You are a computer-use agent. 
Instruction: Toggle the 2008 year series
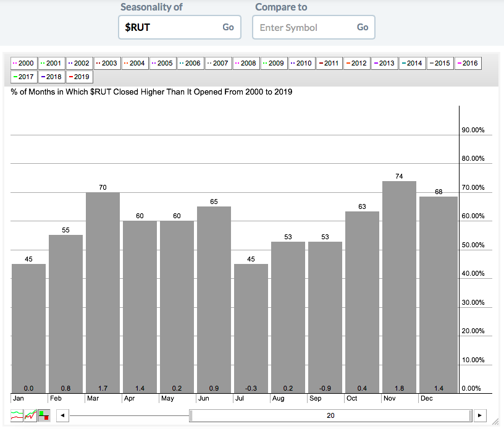point(246,63)
